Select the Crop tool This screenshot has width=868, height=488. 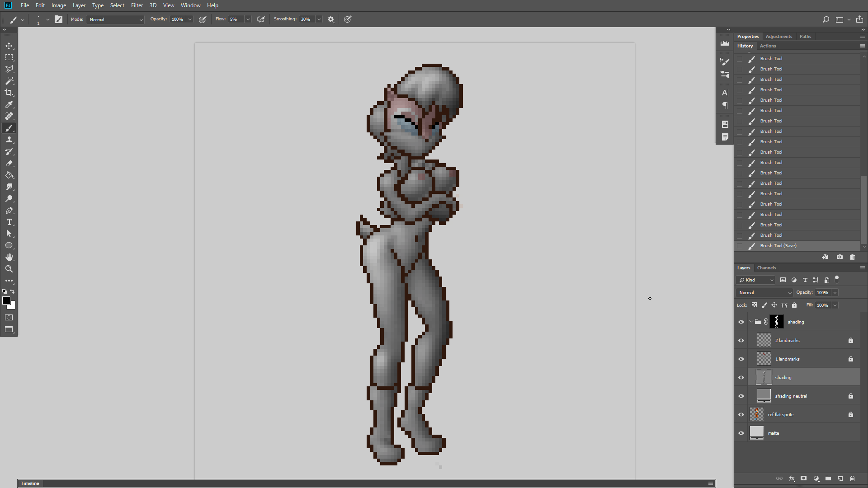pos(9,93)
